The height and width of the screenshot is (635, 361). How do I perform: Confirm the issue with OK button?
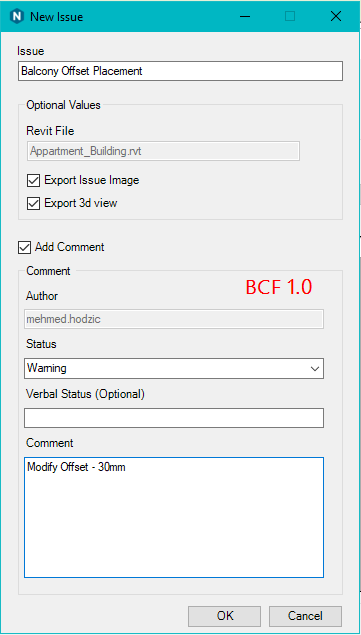[x=224, y=616]
